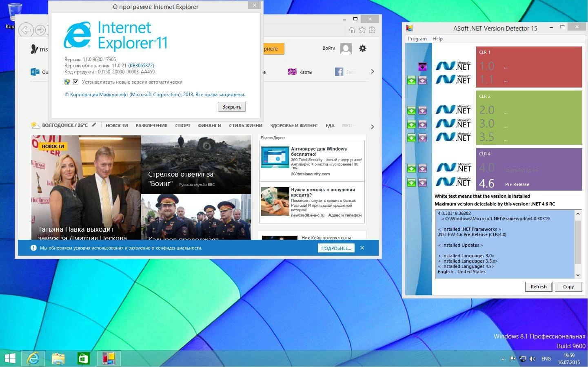Click the green download icon for .NET 4.6
The image size is (588, 367).
coord(411,183)
